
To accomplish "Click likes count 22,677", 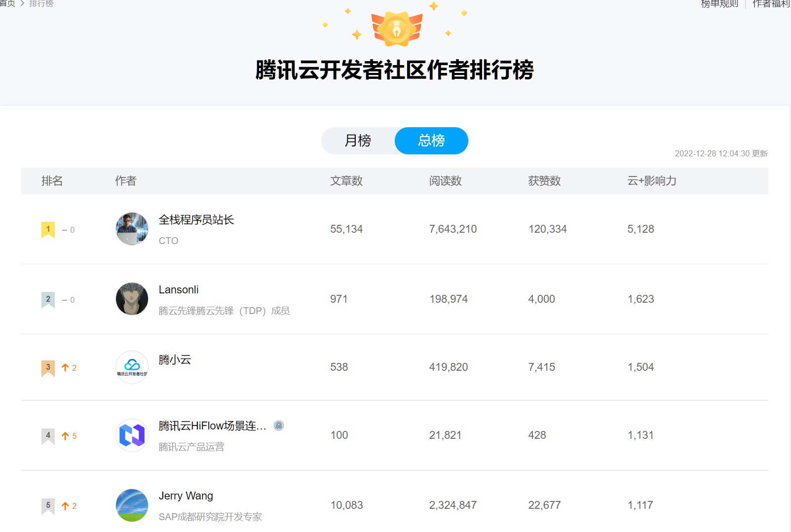I will (545, 505).
